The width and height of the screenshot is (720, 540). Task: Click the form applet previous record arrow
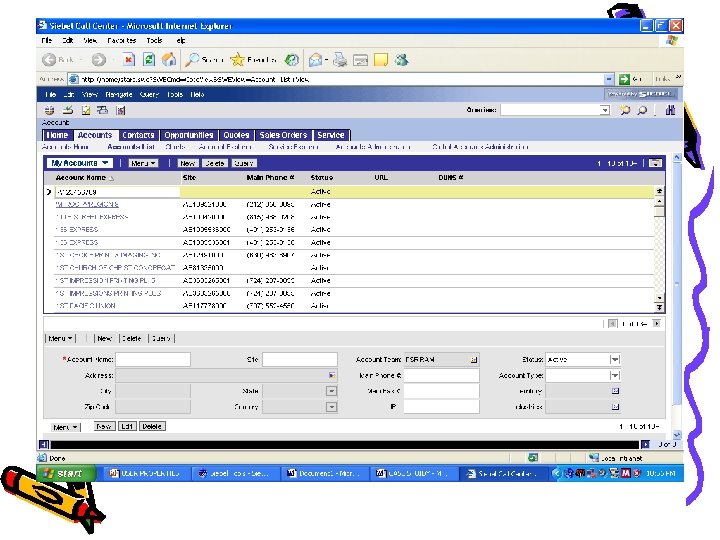613,324
